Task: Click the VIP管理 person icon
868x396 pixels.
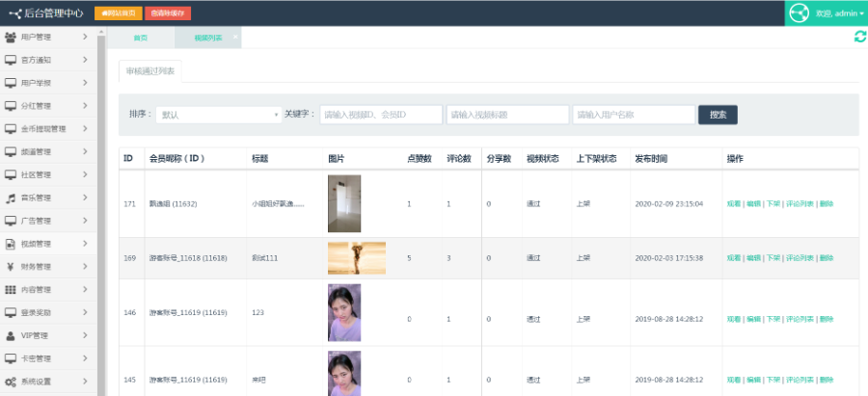Action: (11, 335)
